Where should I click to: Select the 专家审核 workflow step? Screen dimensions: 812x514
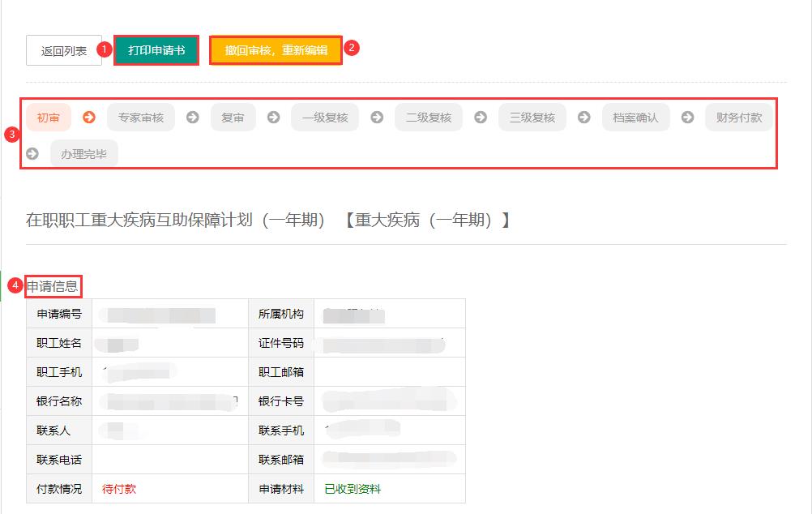click(x=141, y=118)
